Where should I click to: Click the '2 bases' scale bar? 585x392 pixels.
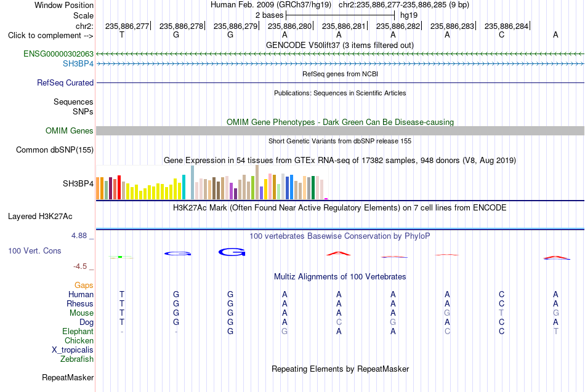click(x=340, y=15)
